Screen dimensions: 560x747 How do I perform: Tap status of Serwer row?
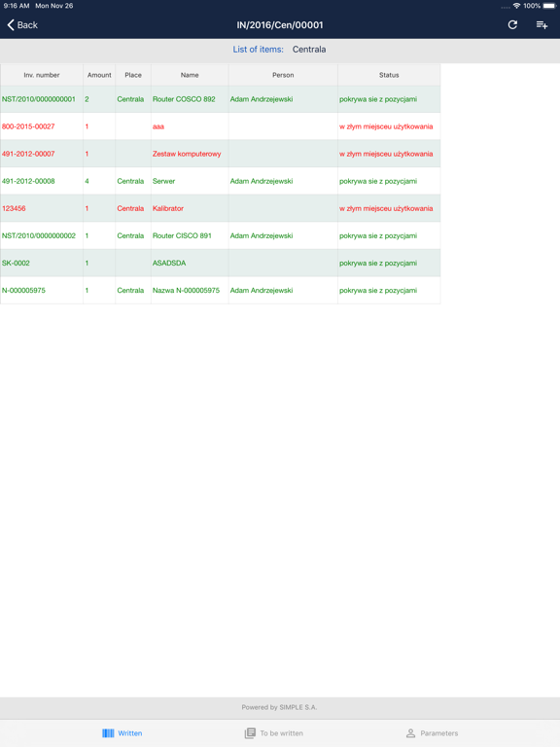point(378,181)
